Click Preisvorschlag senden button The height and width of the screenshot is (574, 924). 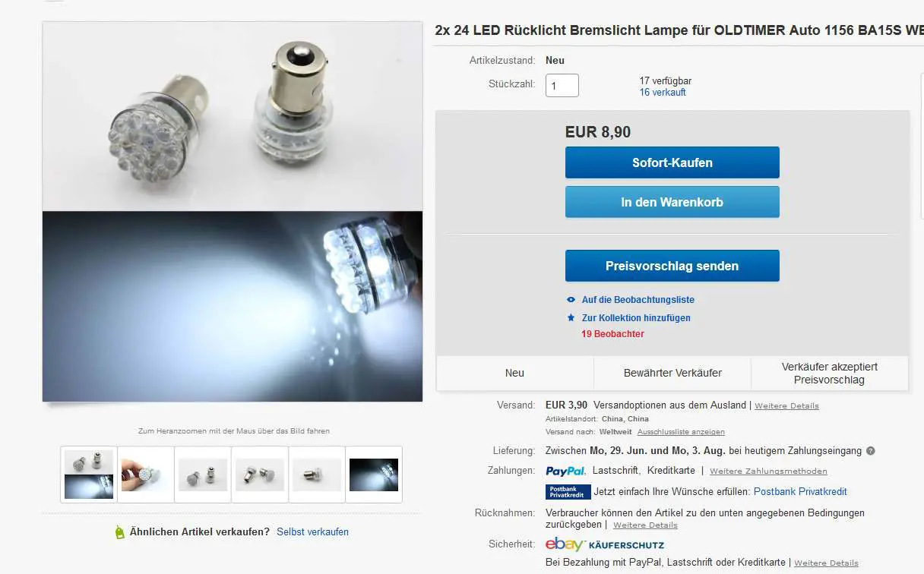click(672, 266)
